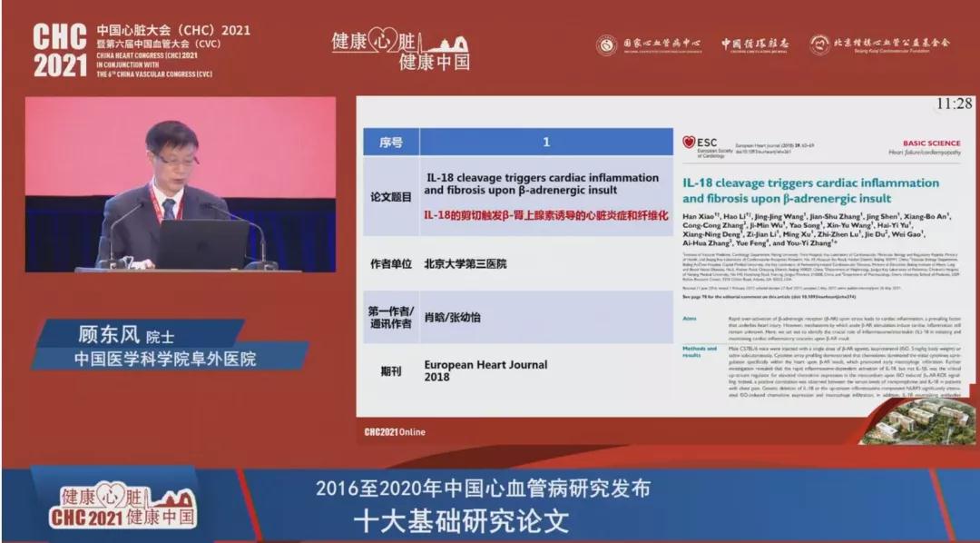Viewport: 980px width, 543px height.
Task: Click the 北京楷祺心血管公益基金会 logo
Action: coord(879,44)
